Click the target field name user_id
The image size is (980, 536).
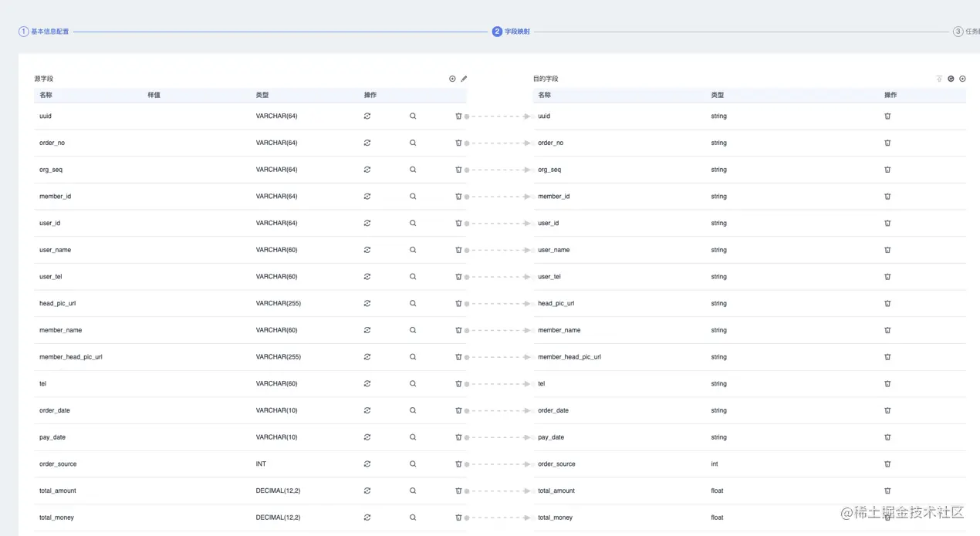coord(549,223)
